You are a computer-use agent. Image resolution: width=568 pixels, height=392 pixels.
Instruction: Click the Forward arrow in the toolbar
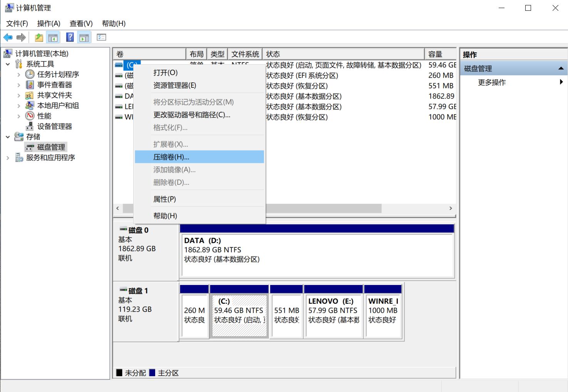(21, 37)
